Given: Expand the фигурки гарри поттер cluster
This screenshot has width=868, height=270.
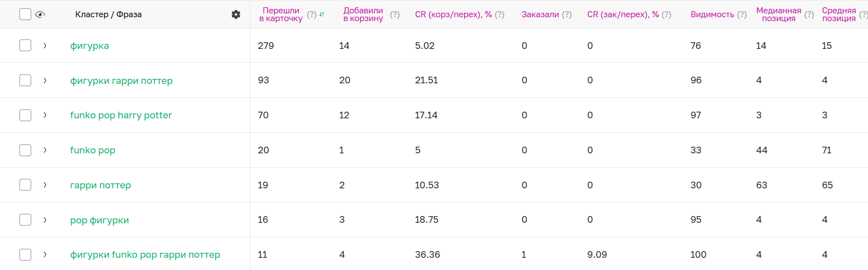Looking at the screenshot, I should (45, 81).
